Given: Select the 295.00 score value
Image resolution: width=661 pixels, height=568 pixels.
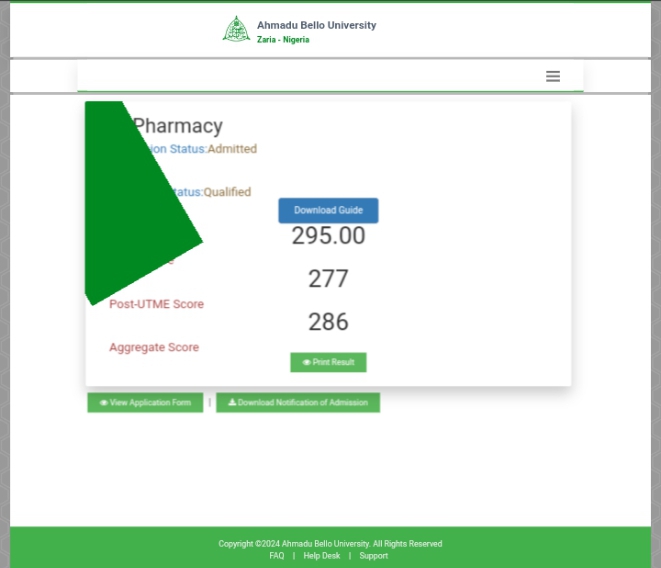Looking at the screenshot, I should point(328,236).
